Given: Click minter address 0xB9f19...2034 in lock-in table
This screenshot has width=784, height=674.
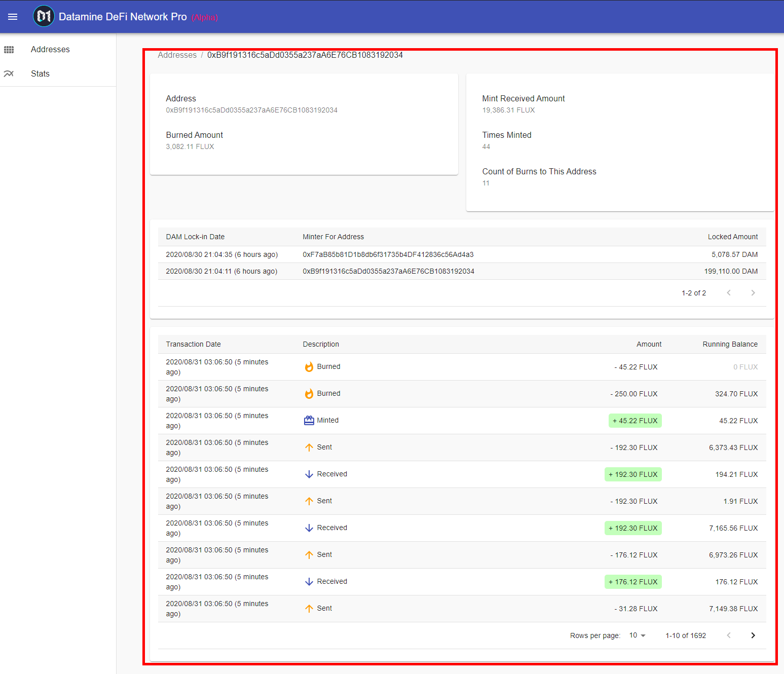Looking at the screenshot, I should coord(388,271).
